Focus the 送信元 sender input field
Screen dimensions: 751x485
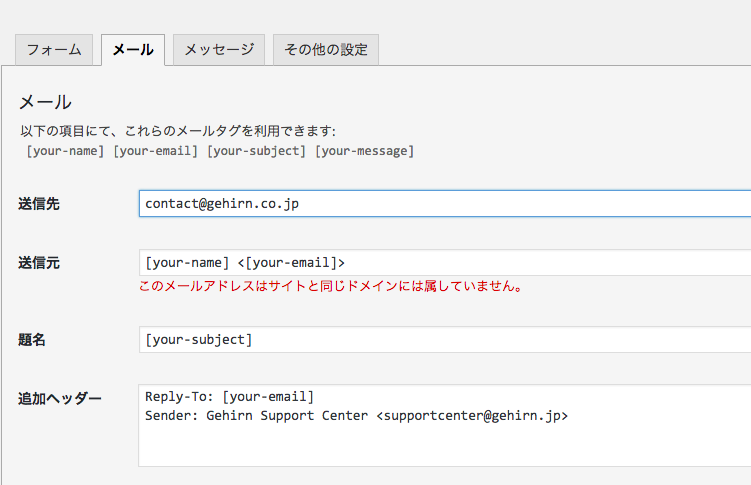(x=445, y=263)
